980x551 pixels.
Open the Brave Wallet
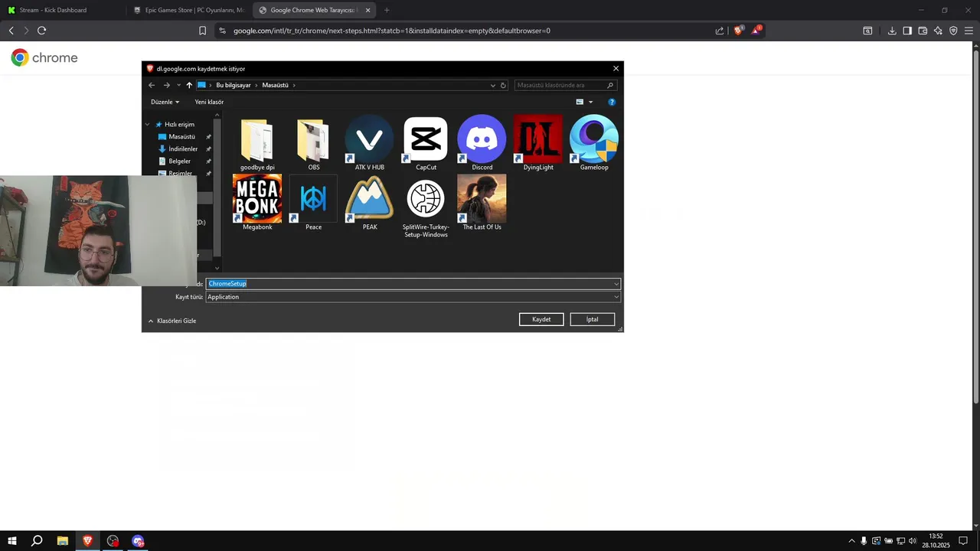[x=923, y=31]
